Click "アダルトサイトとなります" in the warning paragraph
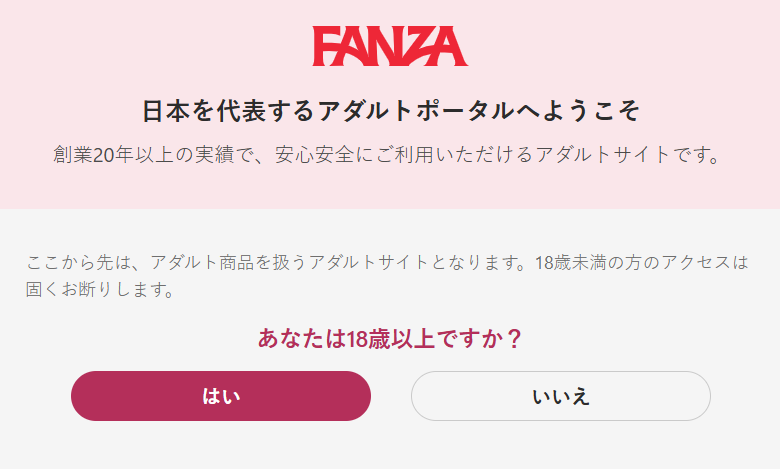The height and width of the screenshot is (469, 780). pos(413,264)
